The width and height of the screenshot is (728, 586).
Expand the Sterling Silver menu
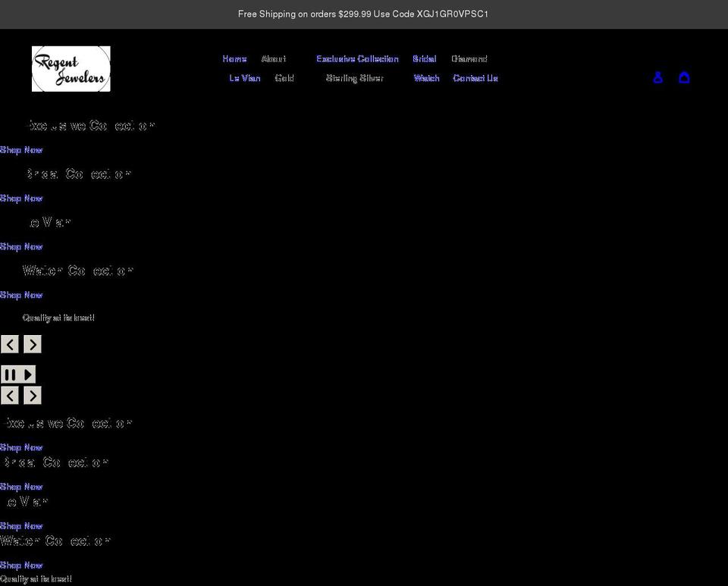(355, 78)
